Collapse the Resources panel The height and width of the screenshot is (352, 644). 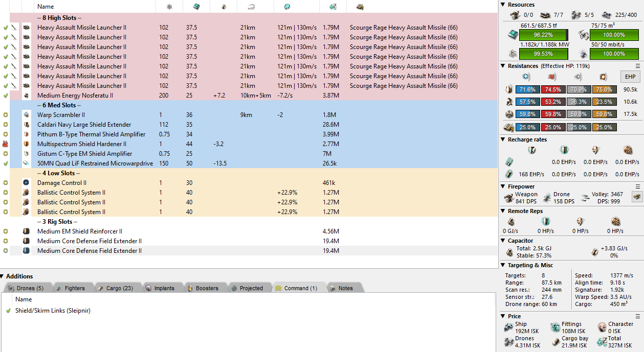[x=503, y=5]
